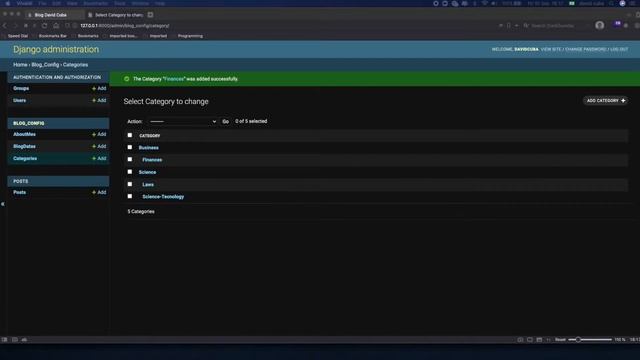Go back with the browser back arrow
640x360 pixels.
[5, 26]
